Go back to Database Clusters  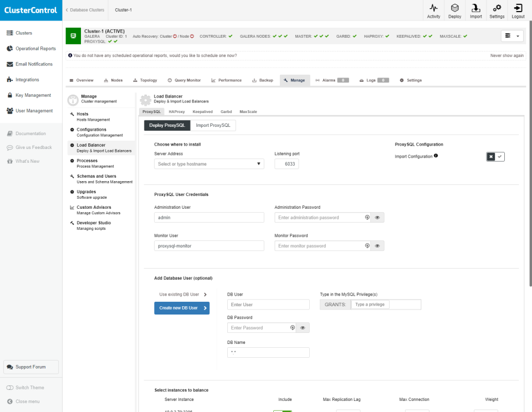pos(85,10)
